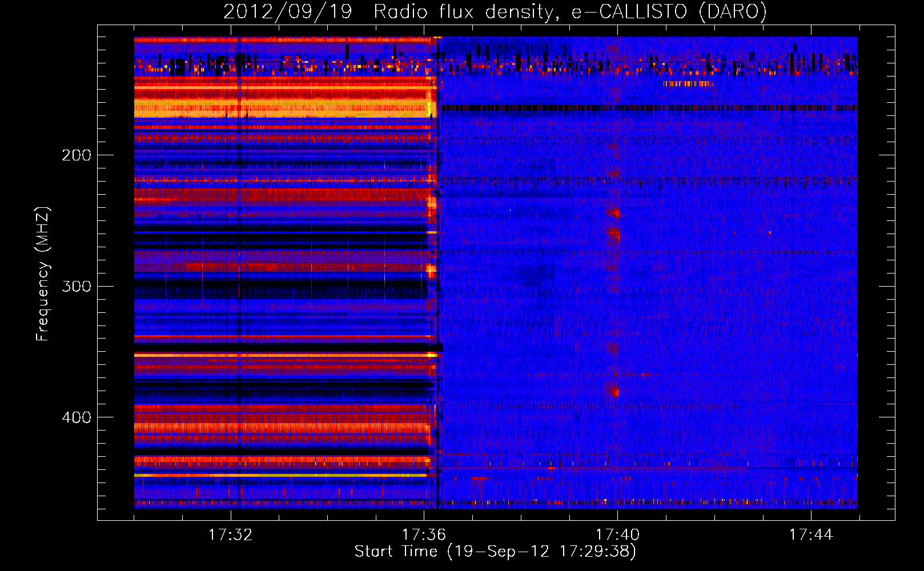Click the 'Frequency (MHZ)' axis label
This screenshot has width=924, height=571.
[x=43, y=274]
